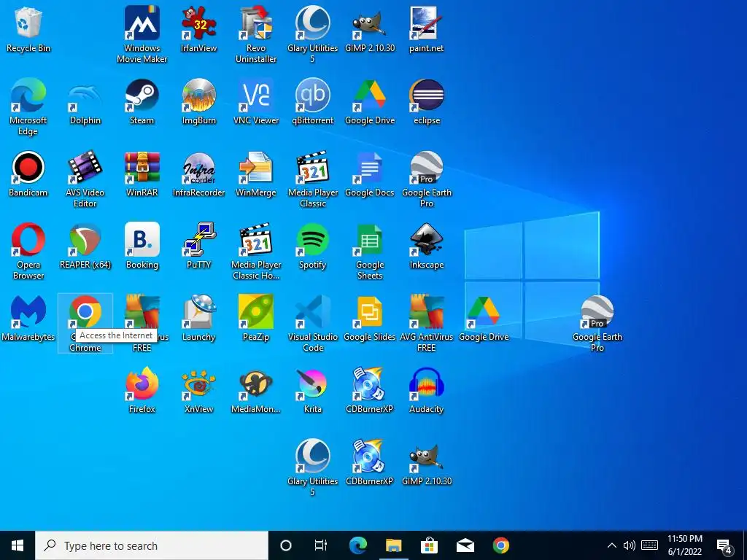This screenshot has height=560, width=747.
Task: Show hidden system tray icons
Action: click(612, 545)
